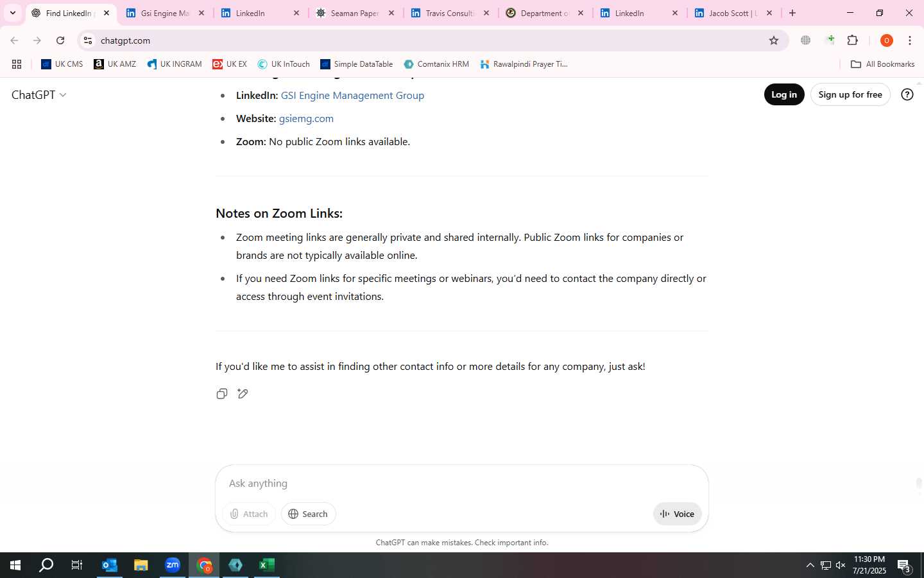924x578 pixels.
Task: Open new browser tab with plus
Action: (x=792, y=13)
